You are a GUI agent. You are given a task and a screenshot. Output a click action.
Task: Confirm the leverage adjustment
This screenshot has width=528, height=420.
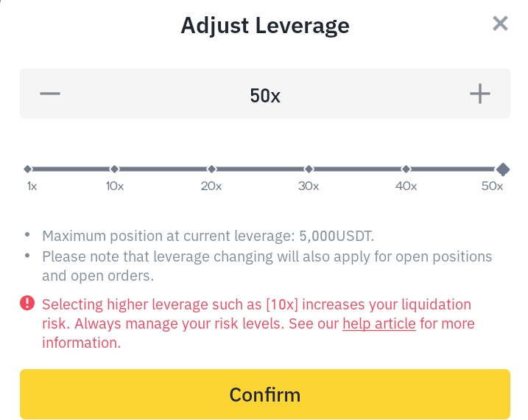(265, 394)
